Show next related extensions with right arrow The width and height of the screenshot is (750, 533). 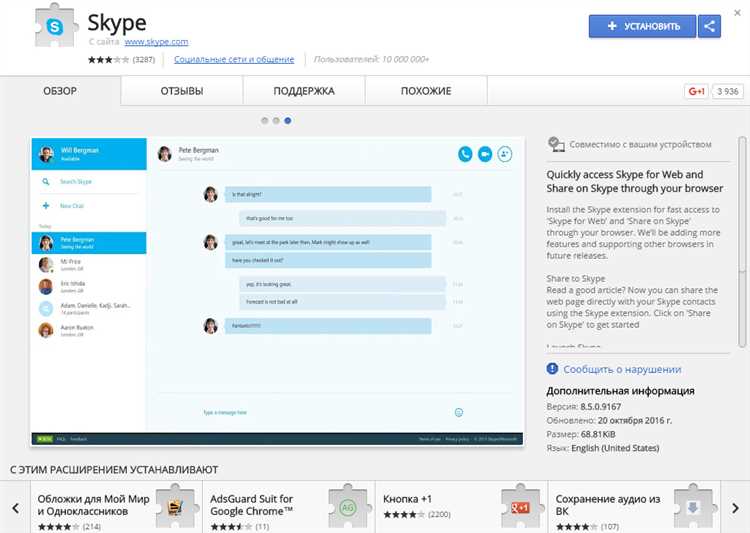point(735,508)
